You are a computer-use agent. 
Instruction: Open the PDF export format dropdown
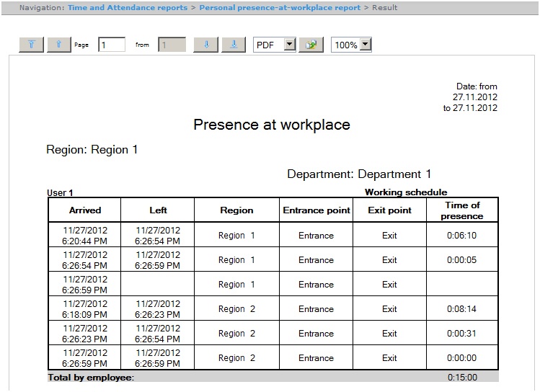[275, 45]
